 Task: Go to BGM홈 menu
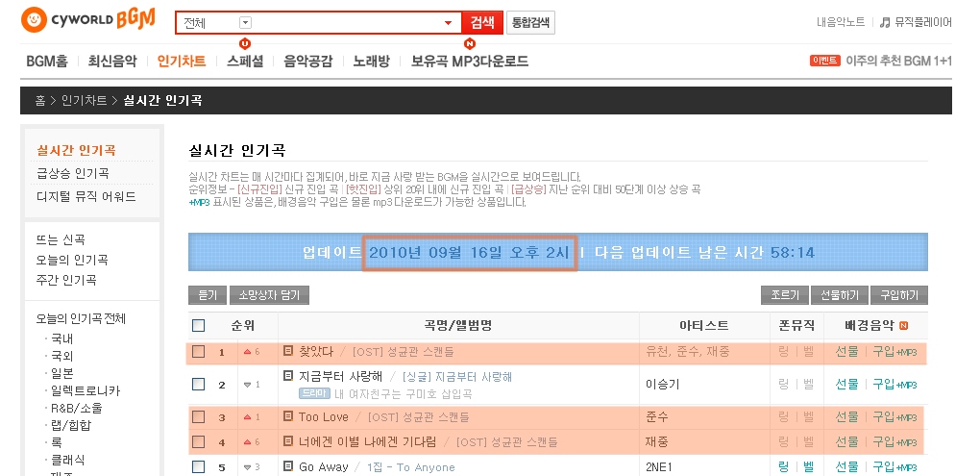[x=47, y=62]
